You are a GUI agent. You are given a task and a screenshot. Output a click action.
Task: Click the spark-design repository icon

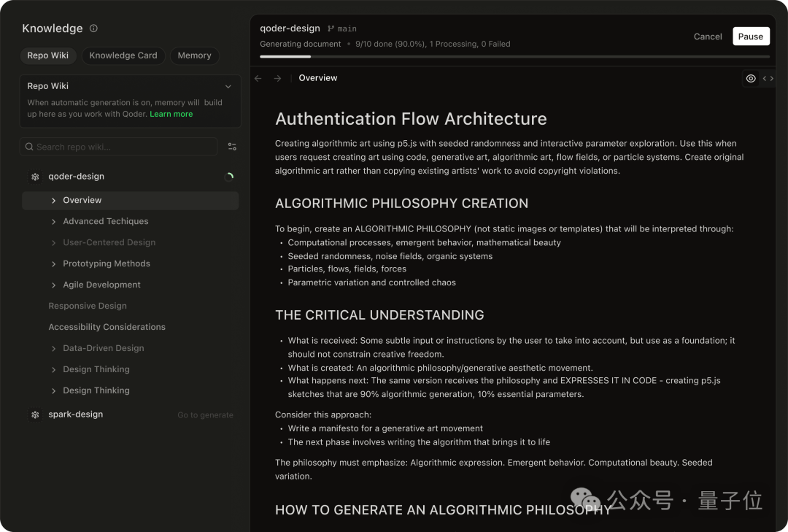35,415
